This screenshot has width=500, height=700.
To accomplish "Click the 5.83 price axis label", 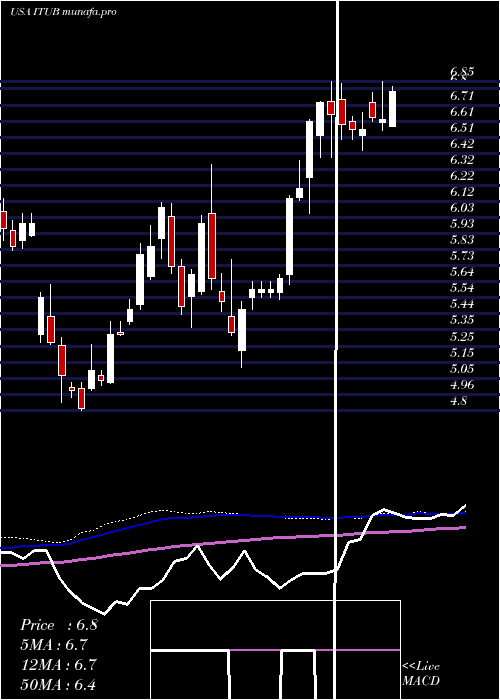I will click(x=462, y=240).
